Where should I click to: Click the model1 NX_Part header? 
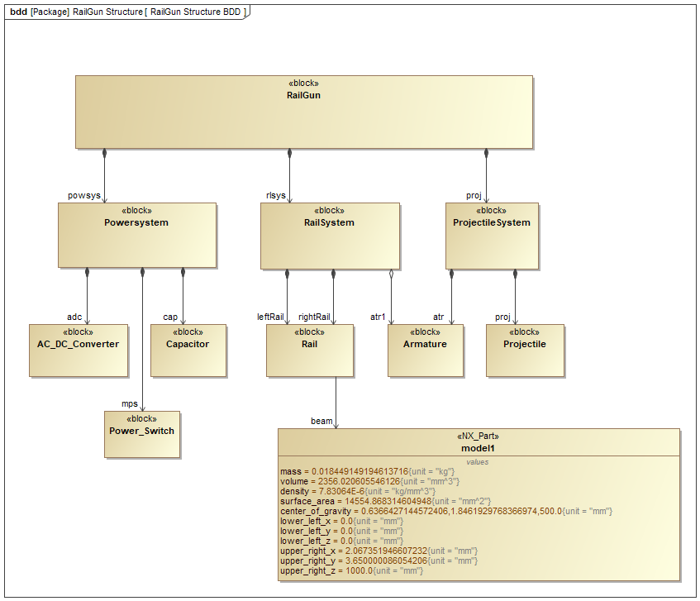coord(479,442)
